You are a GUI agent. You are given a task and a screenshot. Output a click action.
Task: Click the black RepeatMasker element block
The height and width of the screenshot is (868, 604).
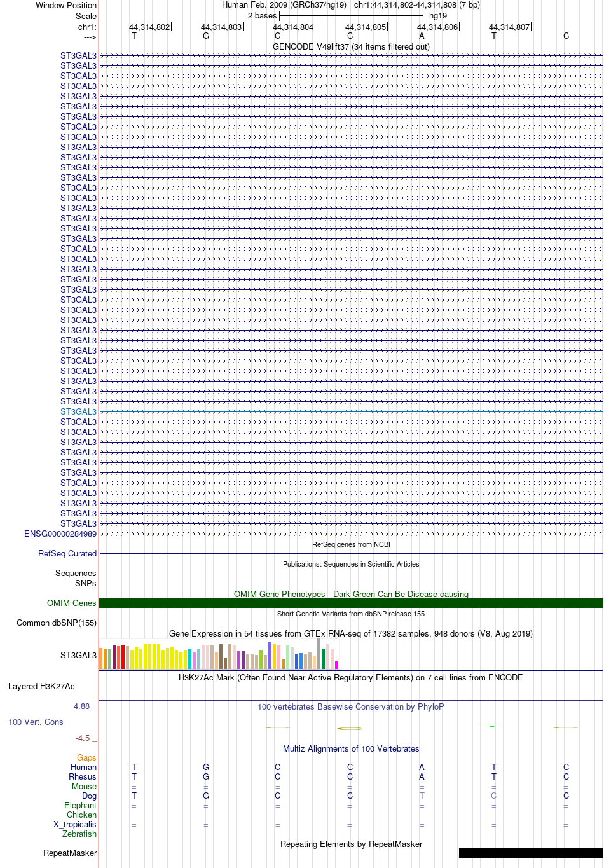(531, 853)
